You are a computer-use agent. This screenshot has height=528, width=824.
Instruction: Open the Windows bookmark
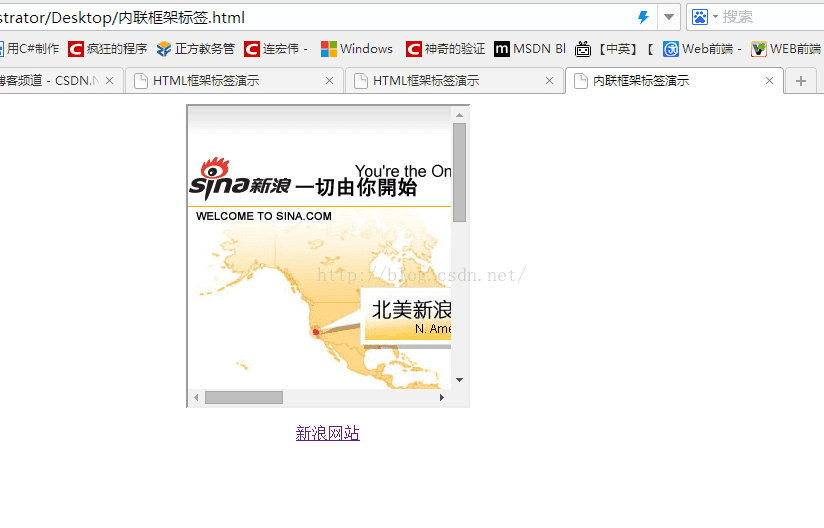tap(357, 49)
